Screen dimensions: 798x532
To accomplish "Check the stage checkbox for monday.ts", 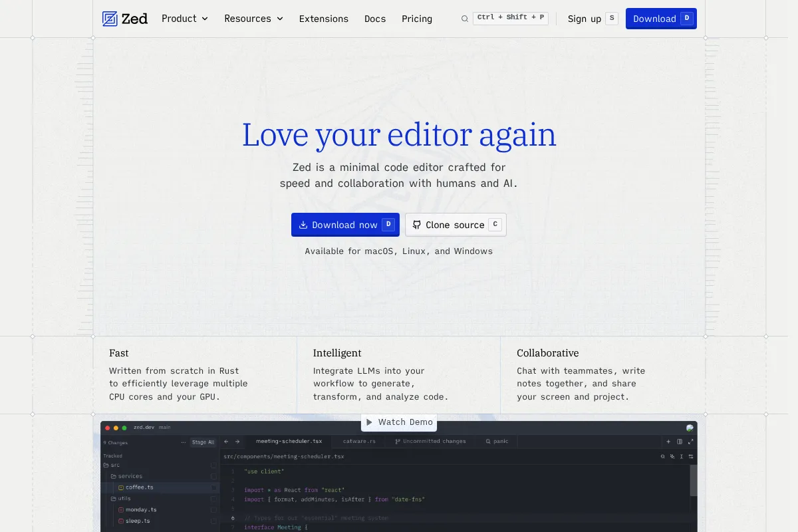I will point(213,510).
